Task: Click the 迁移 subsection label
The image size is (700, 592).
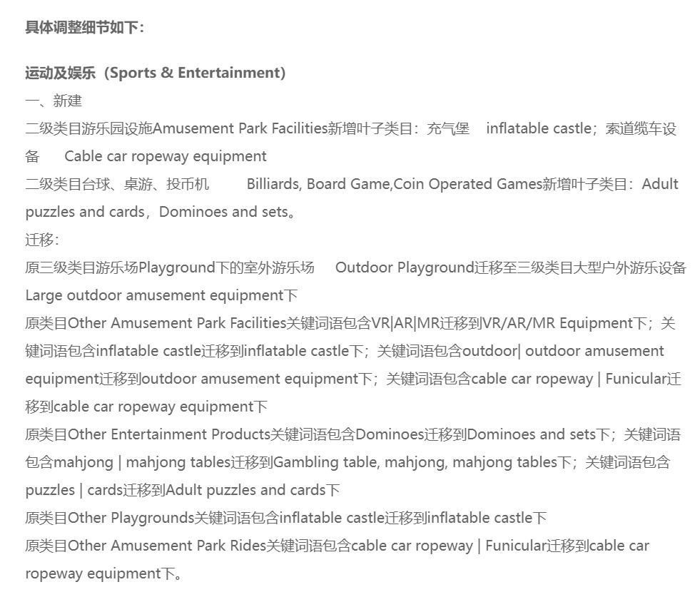Action: pos(42,240)
